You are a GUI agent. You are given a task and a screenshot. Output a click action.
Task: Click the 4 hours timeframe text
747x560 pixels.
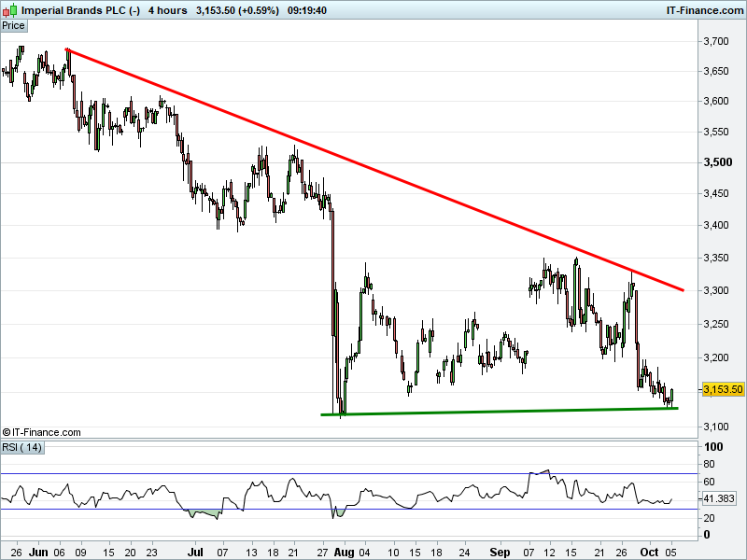[168, 10]
